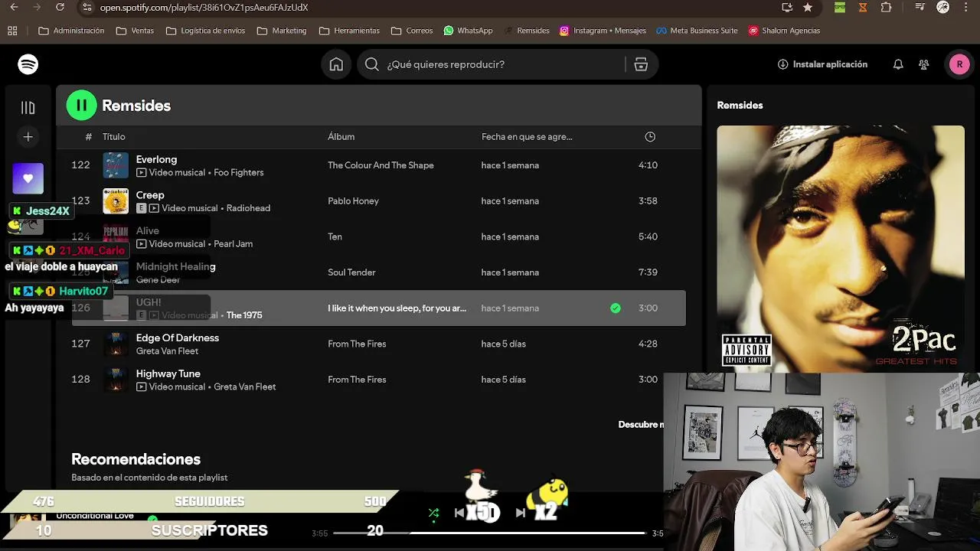Image resolution: width=980 pixels, height=551 pixels.
Task: Click the Spotify logo
Action: (x=28, y=64)
